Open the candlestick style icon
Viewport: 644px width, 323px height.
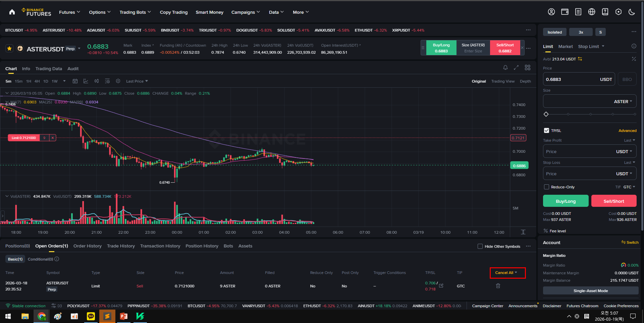pyautogui.click(x=96, y=81)
